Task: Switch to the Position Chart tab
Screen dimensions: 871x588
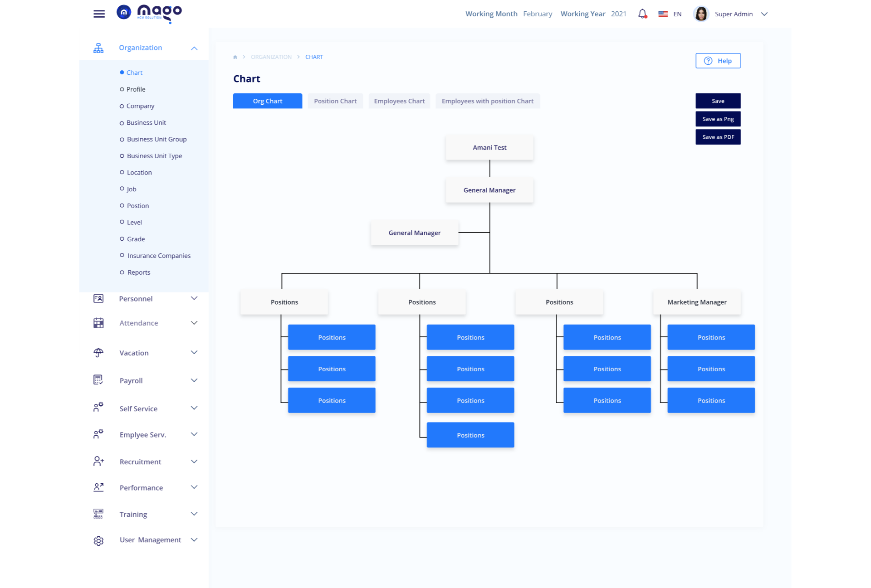Action: pos(335,101)
